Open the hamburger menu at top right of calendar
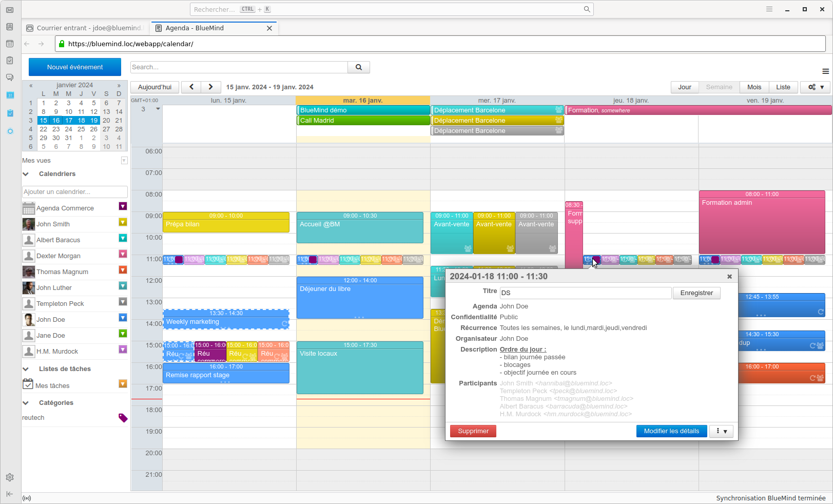Viewport: 833px width, 504px height. pyautogui.click(x=825, y=71)
